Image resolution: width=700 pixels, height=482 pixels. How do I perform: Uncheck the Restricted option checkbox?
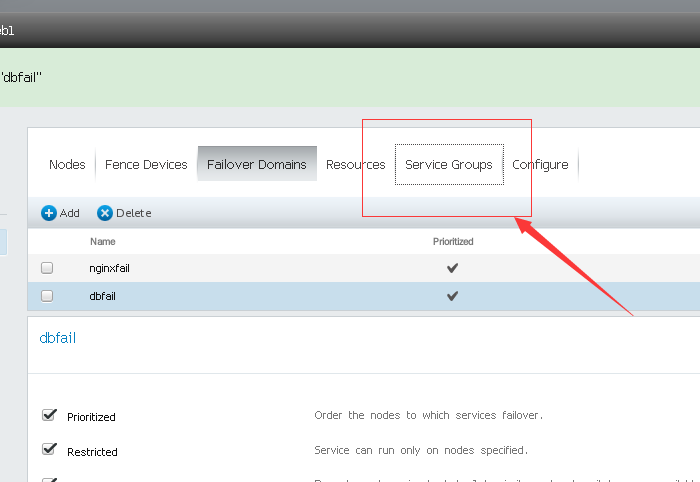point(48,450)
